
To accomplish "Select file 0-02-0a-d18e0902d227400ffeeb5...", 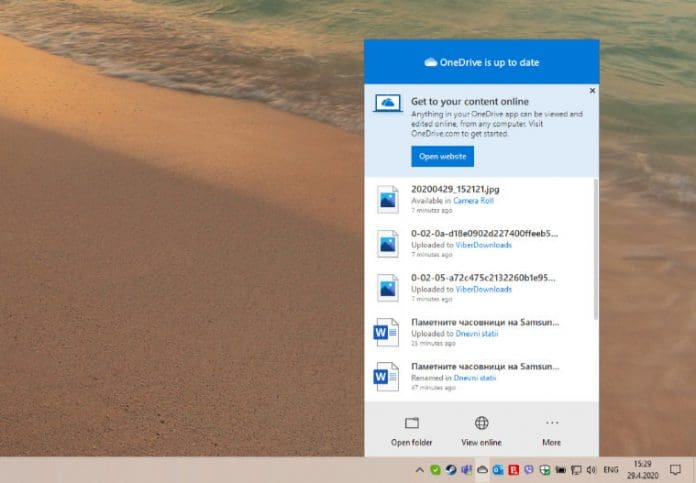I will point(484,234).
